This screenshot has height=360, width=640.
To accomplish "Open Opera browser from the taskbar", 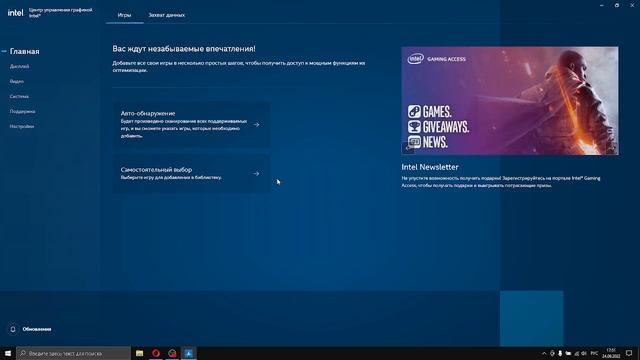I will click(156, 353).
